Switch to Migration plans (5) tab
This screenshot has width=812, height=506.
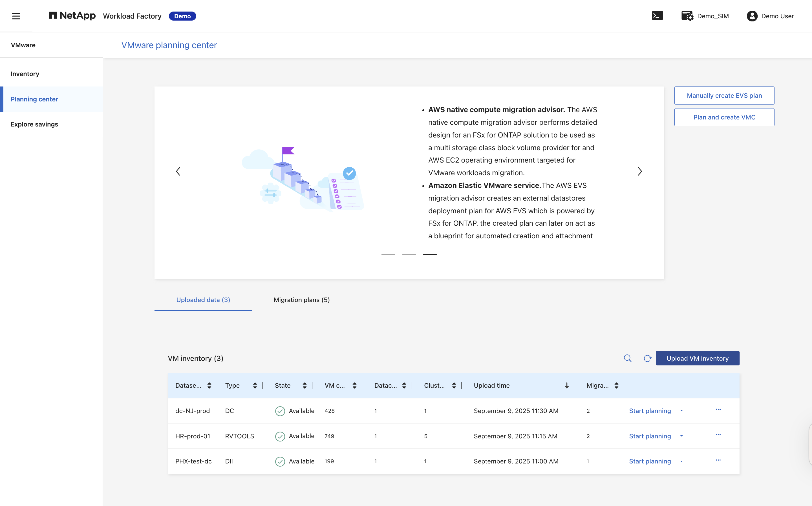[x=302, y=300]
